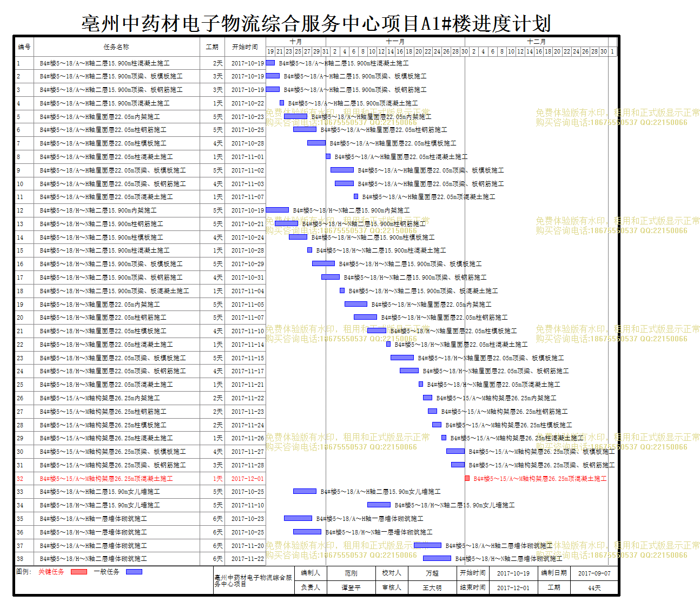Image resolution: width=700 pixels, height=608 pixels.
Task: Click row 35 duration cell 6天
Action: click(217, 519)
